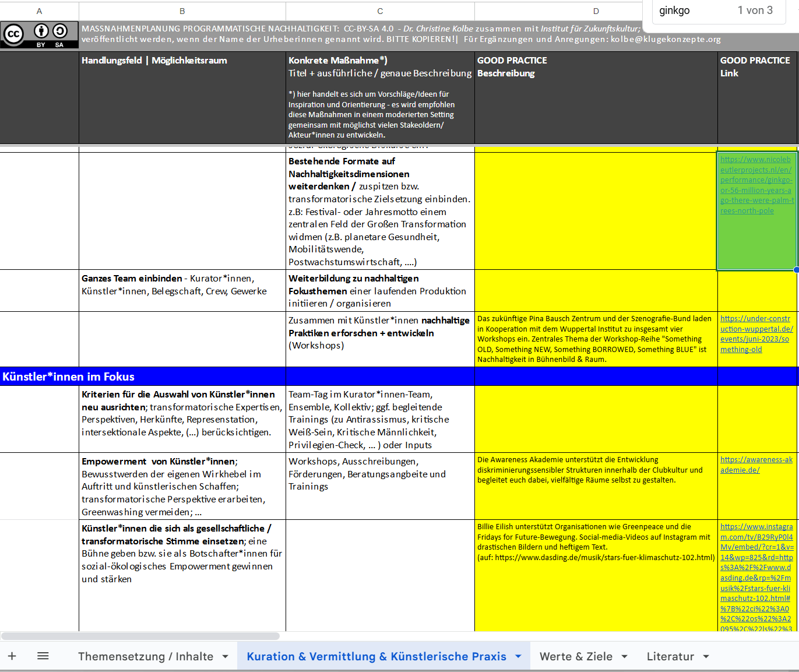The image size is (799, 672).
Task: Open the nicolebeutlerprojects.nl ginkgo link
Action: click(x=756, y=185)
